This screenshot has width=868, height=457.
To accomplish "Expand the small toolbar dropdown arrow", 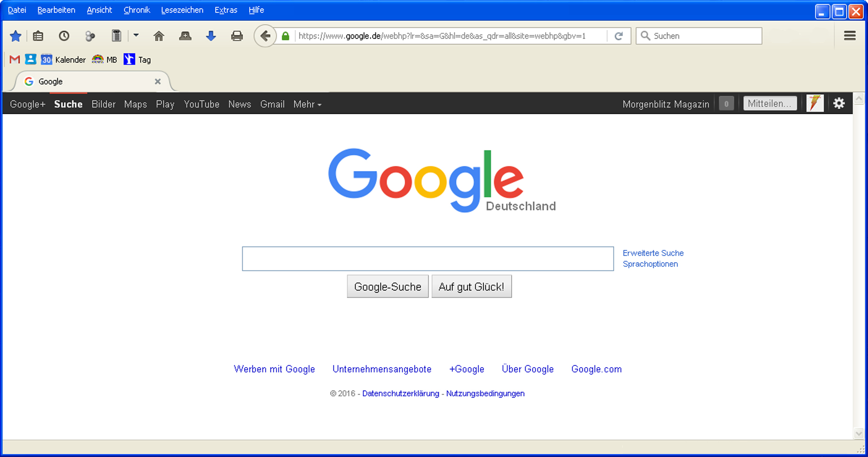I will 136,35.
